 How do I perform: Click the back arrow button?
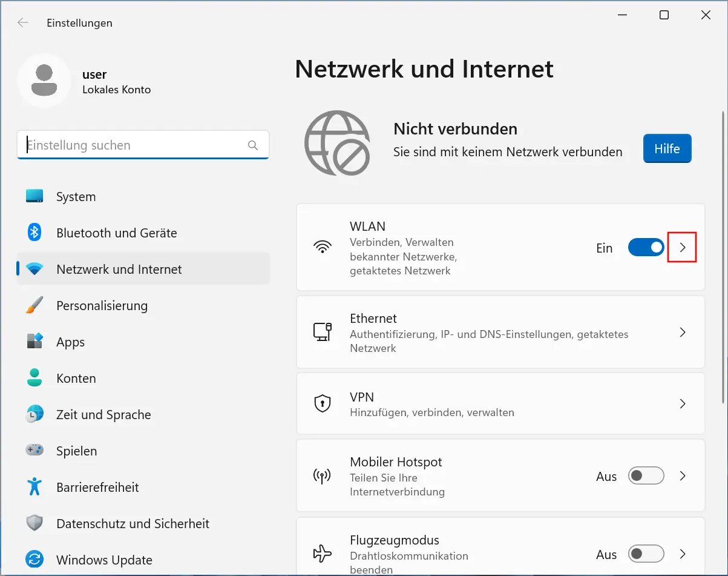[23, 23]
